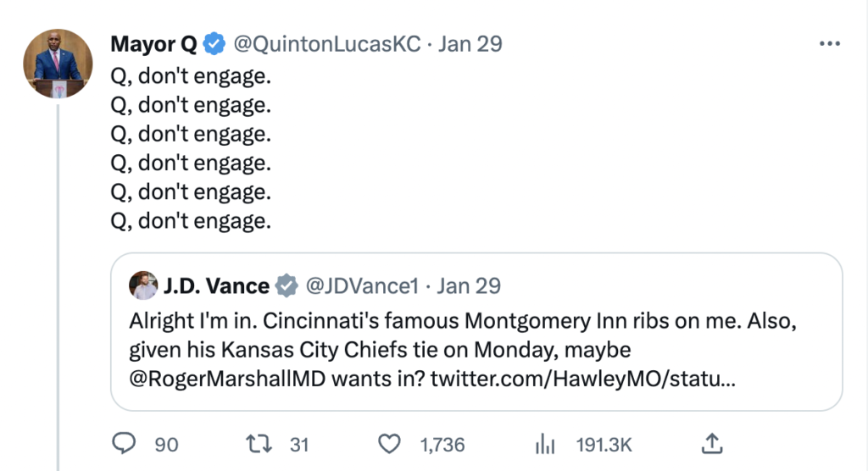Click the @JDVance1 handle
Image resolution: width=868 pixels, height=471 pixels.
361,286
